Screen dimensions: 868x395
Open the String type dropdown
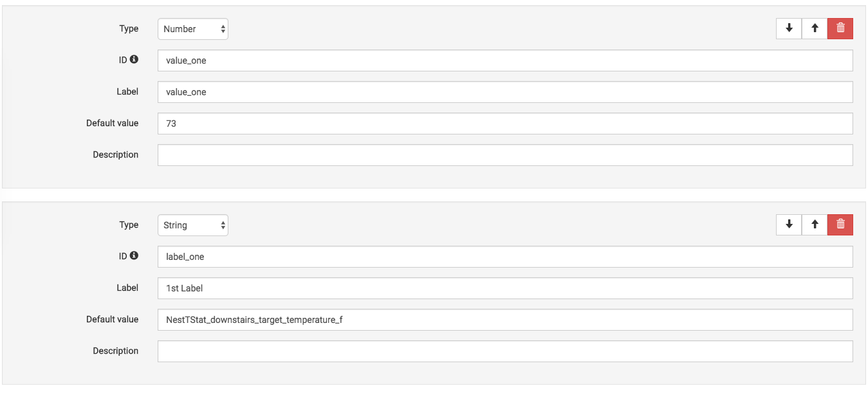(193, 225)
